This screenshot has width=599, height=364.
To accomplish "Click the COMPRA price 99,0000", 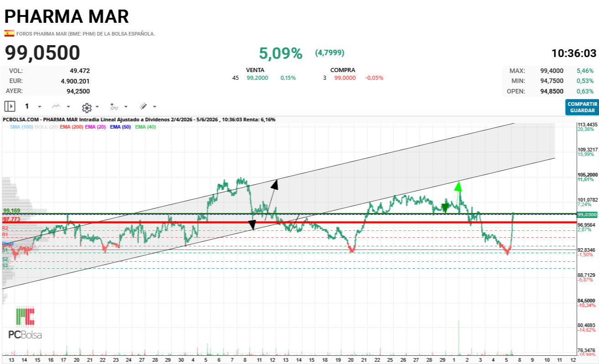I will [345, 78].
